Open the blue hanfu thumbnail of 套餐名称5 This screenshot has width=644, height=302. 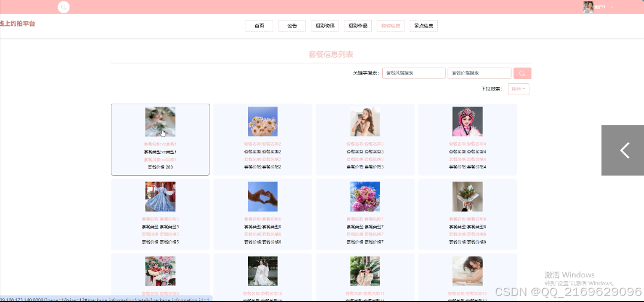pos(160,197)
